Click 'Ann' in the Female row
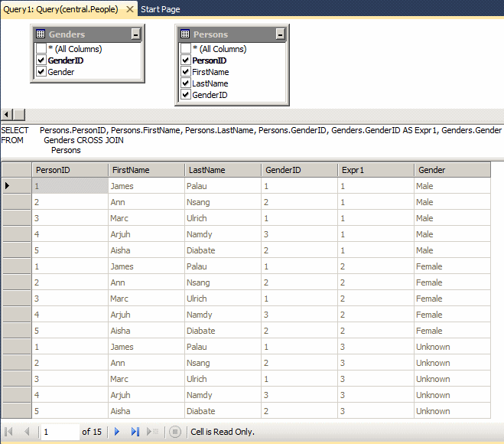 click(x=147, y=282)
